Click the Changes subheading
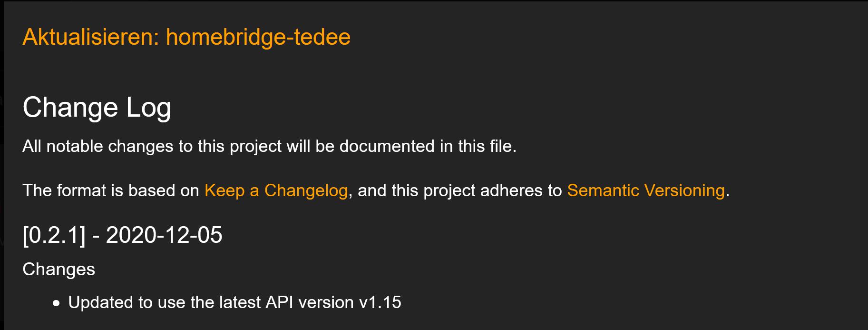The height and width of the screenshot is (330, 868). coord(59,270)
